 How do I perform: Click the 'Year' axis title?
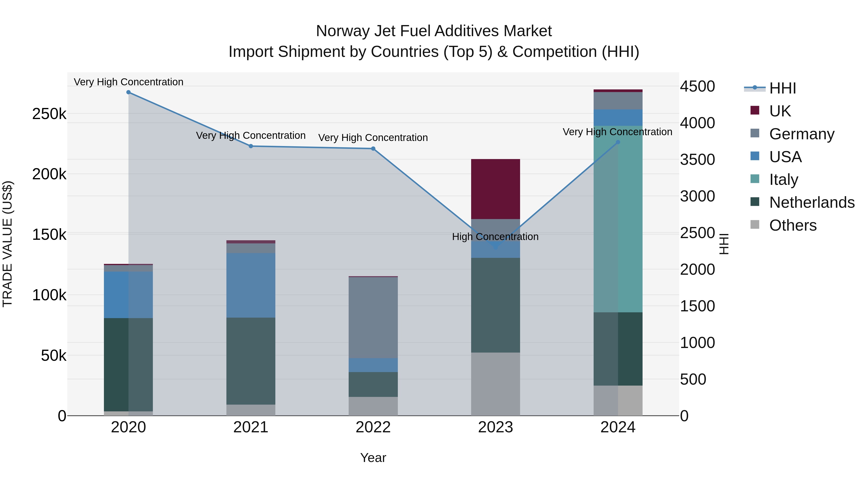[373, 458]
